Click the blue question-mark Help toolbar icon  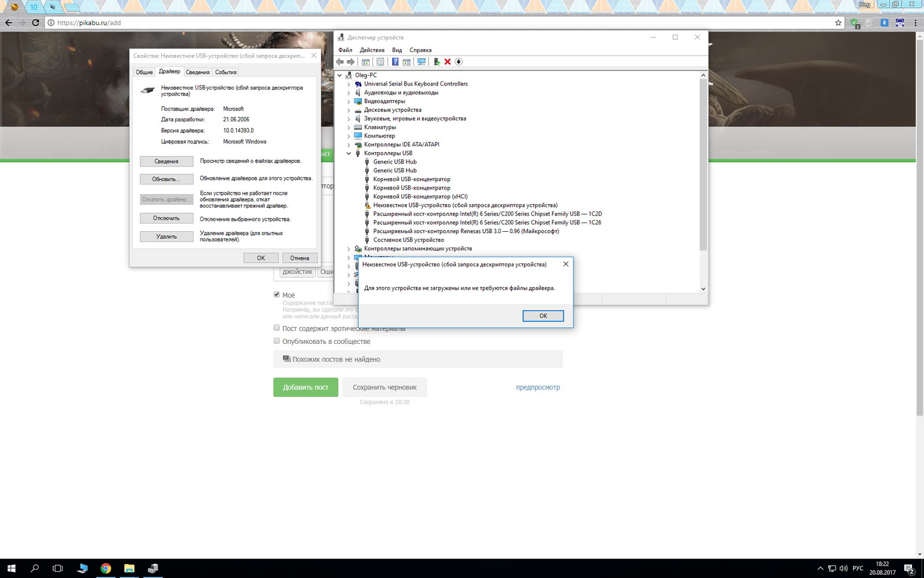pyautogui.click(x=395, y=62)
